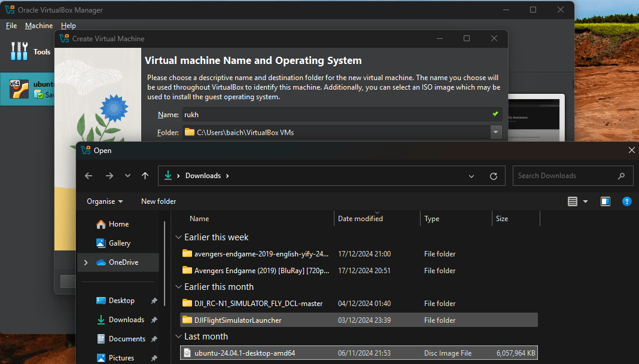Click the Name field containing rukh
639x364 pixels.
tap(342, 114)
